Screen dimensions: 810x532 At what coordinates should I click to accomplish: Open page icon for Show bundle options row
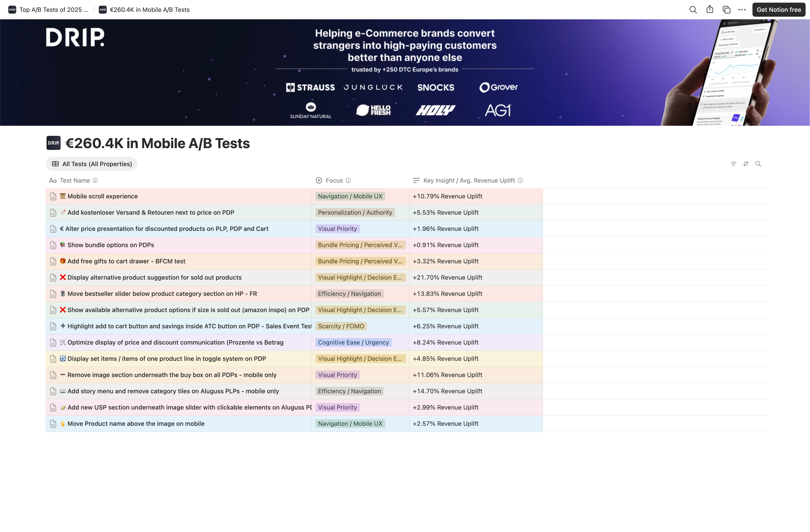pyautogui.click(x=53, y=245)
